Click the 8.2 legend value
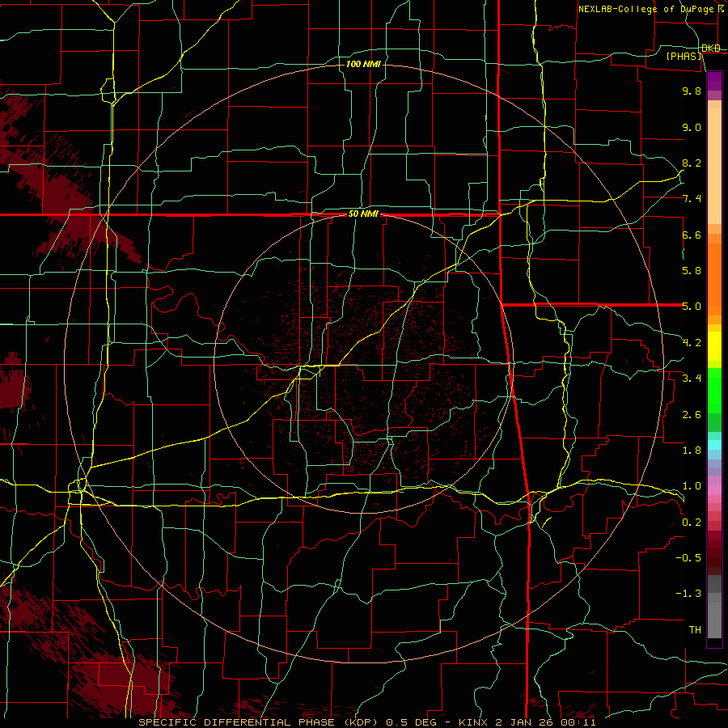The width and height of the screenshot is (728, 728). (x=692, y=163)
